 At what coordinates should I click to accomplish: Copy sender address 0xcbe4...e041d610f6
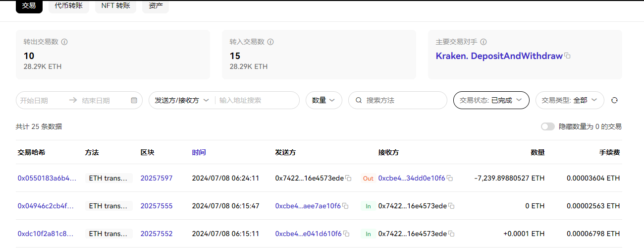[346, 234]
